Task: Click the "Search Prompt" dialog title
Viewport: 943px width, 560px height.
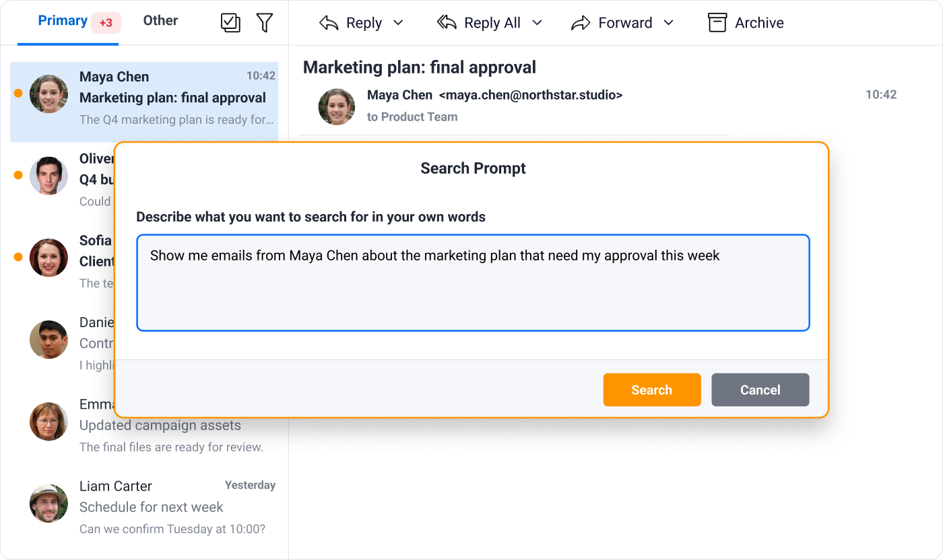Action: click(x=473, y=168)
